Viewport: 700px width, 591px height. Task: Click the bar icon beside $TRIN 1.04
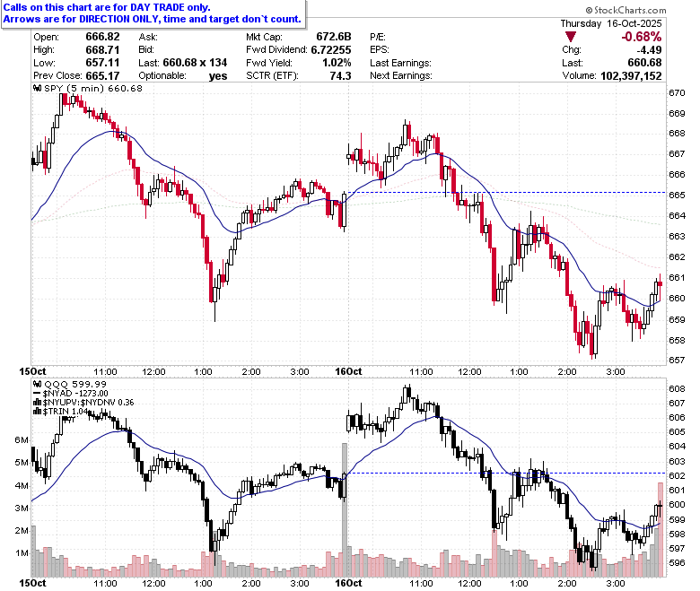click(x=38, y=411)
